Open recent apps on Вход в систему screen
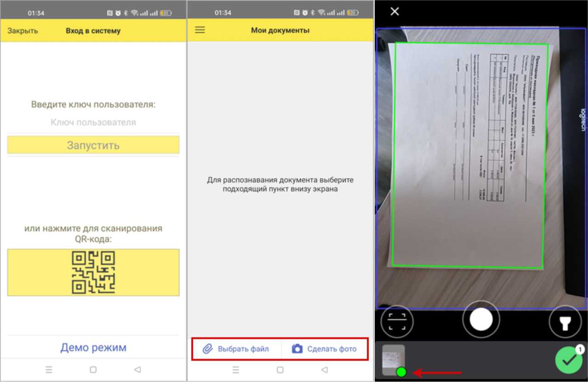Screen dimensions: 588x382 [x=49, y=370]
